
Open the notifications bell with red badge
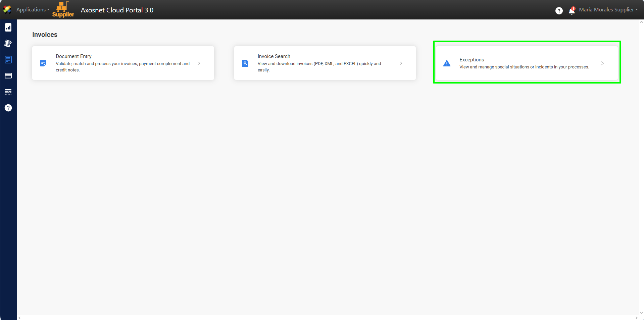pyautogui.click(x=572, y=11)
